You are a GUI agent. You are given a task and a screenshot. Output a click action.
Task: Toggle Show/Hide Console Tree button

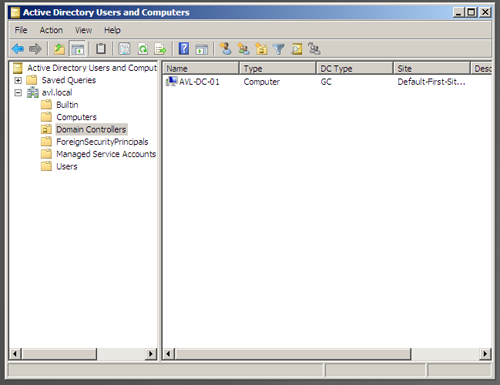78,49
